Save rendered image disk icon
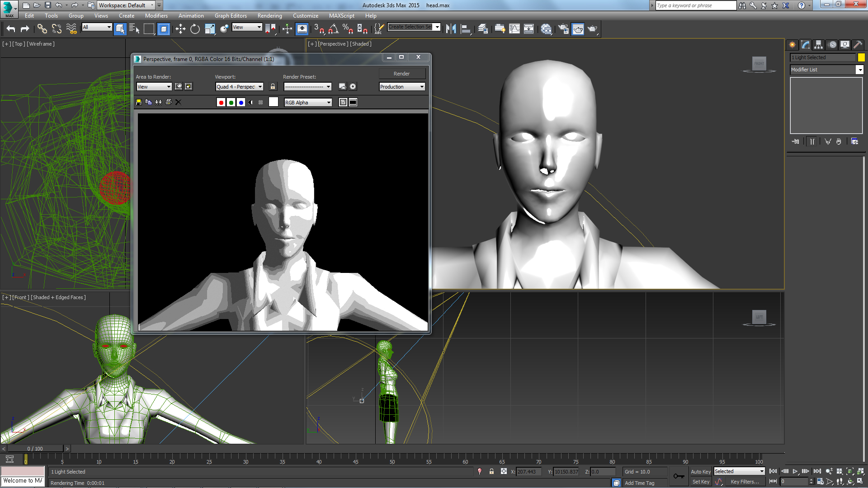Image resolution: width=868 pixels, height=488 pixels. pyautogui.click(x=139, y=103)
